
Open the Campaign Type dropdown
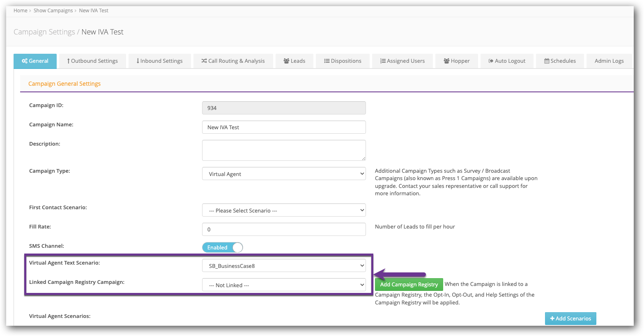coord(284,174)
